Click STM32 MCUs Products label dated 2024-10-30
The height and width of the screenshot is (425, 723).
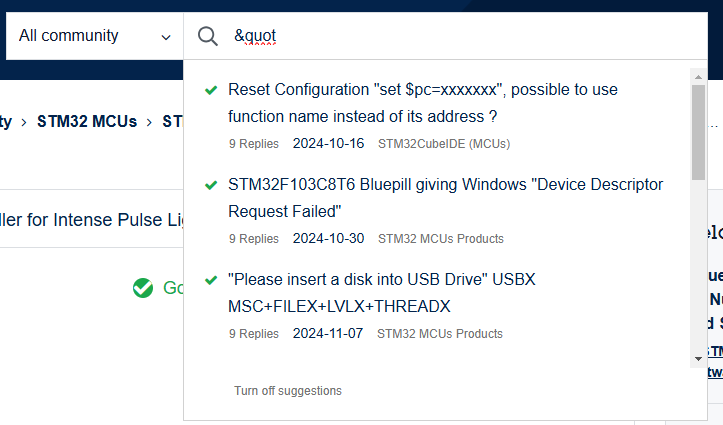[x=441, y=239]
